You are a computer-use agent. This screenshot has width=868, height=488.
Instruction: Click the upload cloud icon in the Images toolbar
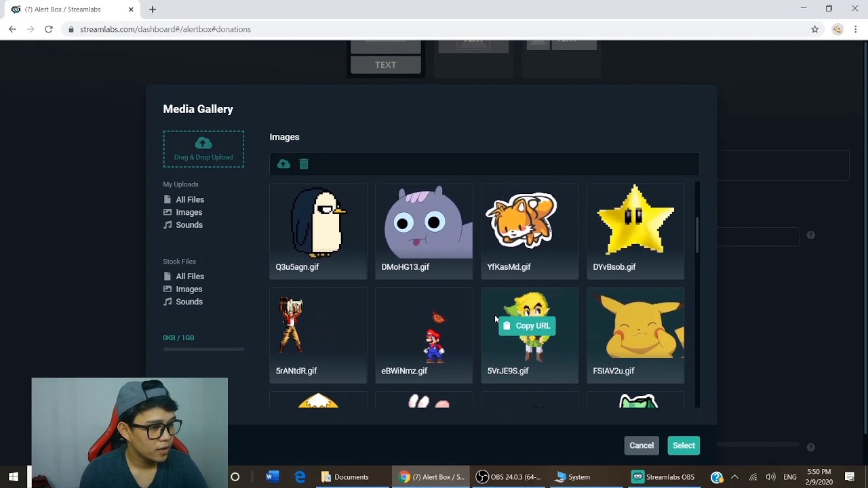(x=283, y=164)
